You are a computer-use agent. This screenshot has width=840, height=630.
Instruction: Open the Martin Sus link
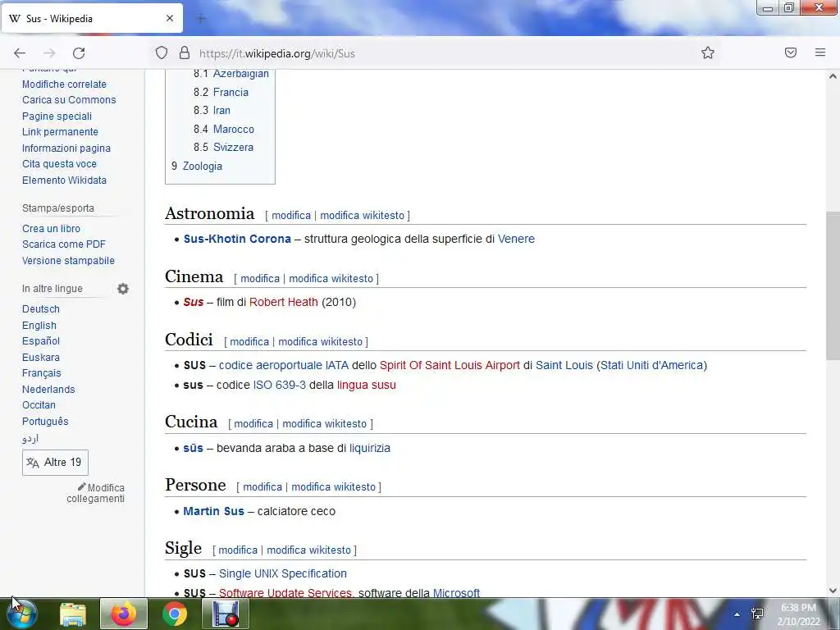pyautogui.click(x=214, y=512)
